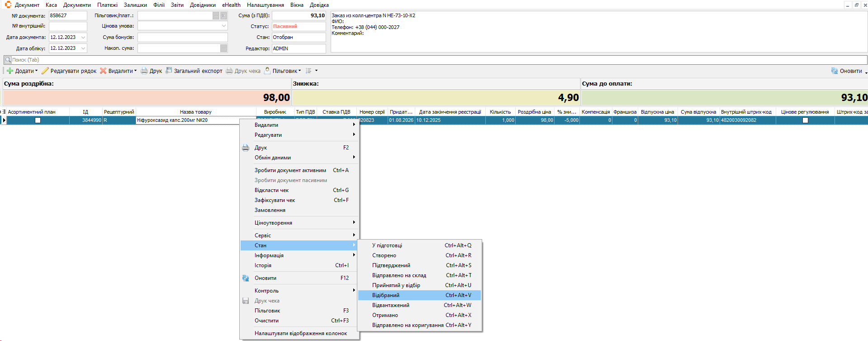Click the Друк printer icon in toolbar
The image size is (868, 341).
pos(144,71)
